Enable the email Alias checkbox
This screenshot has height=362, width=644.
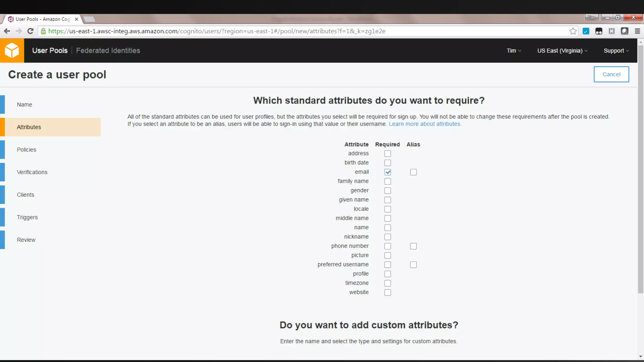(413, 172)
